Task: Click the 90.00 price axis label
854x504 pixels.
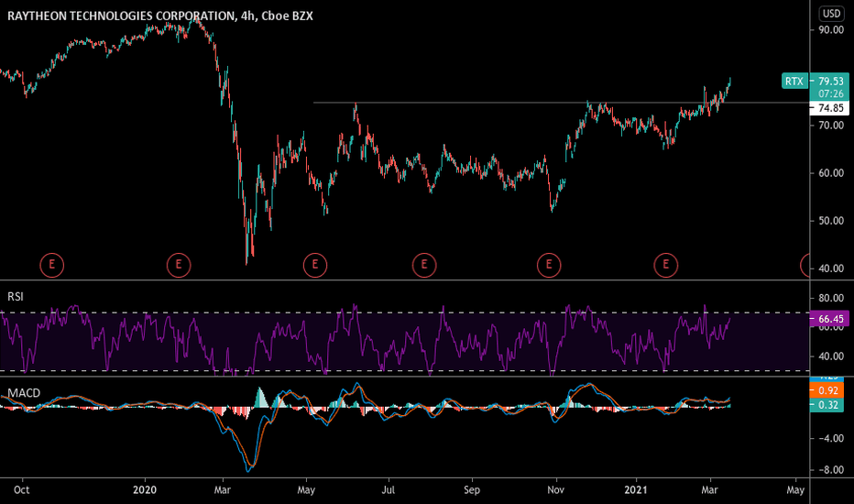Action: tap(831, 29)
